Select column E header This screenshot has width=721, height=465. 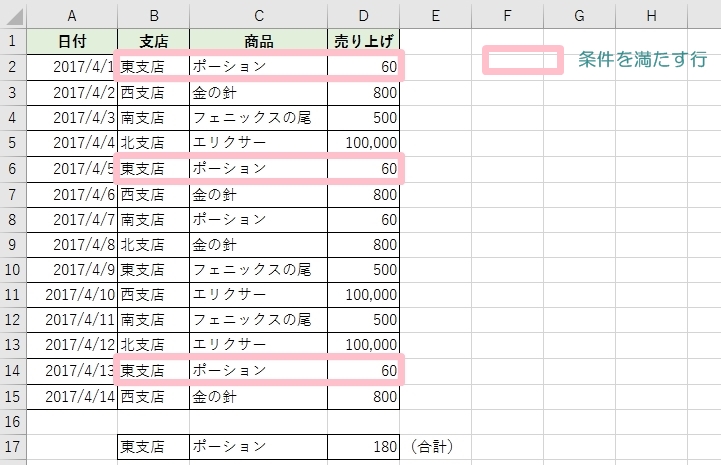tap(435, 16)
